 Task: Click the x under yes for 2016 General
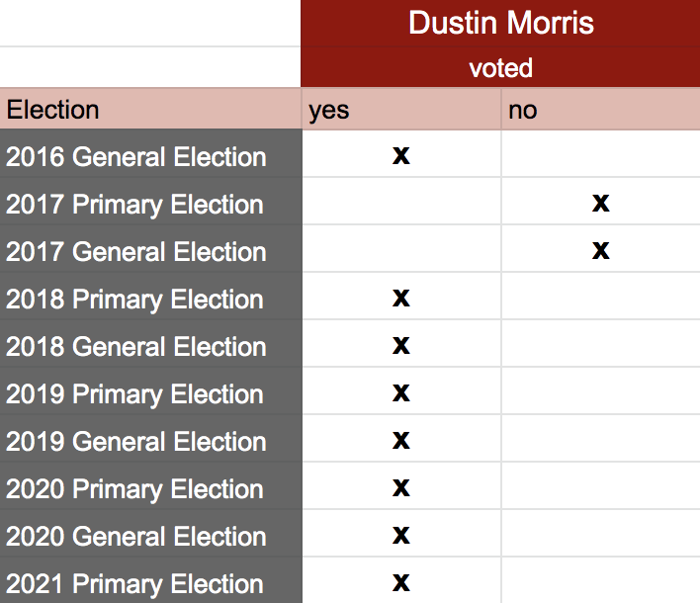[x=401, y=155]
